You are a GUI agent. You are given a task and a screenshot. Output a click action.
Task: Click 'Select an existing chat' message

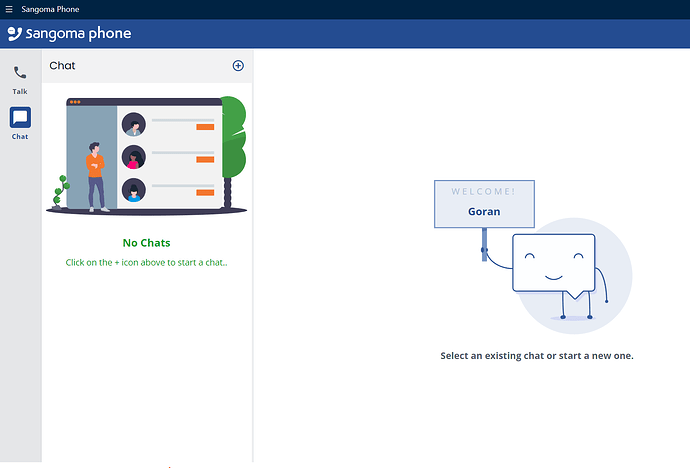tap(537, 356)
